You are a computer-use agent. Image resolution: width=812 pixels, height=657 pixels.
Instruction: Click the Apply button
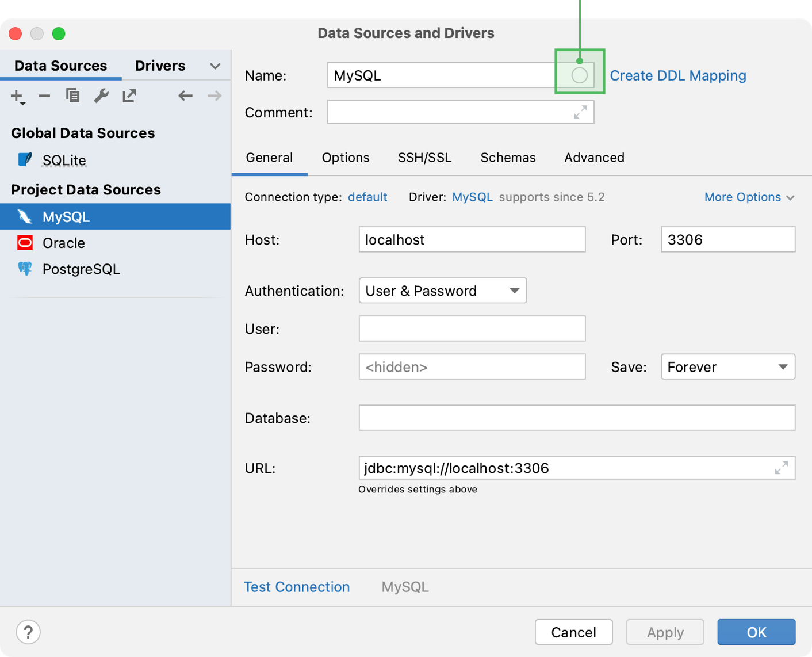(x=665, y=632)
